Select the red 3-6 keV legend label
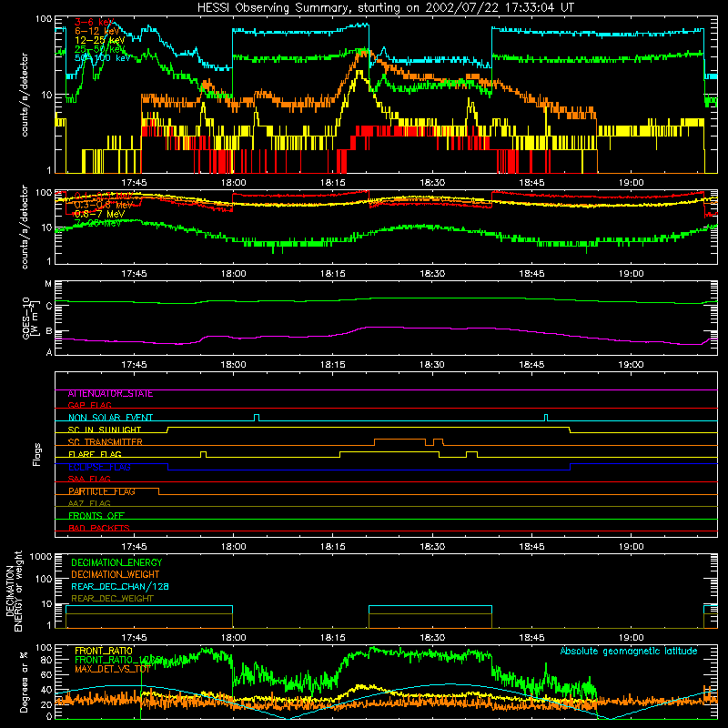The image size is (728, 728). [94, 22]
